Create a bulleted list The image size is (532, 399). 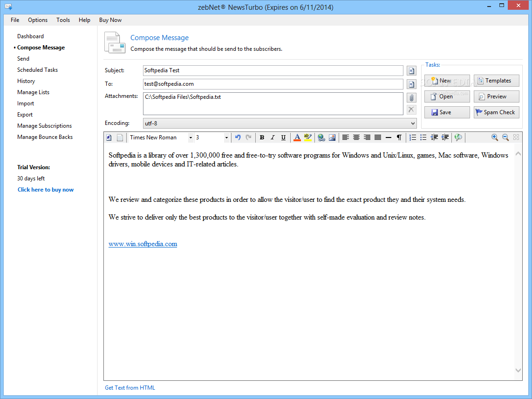coord(423,137)
